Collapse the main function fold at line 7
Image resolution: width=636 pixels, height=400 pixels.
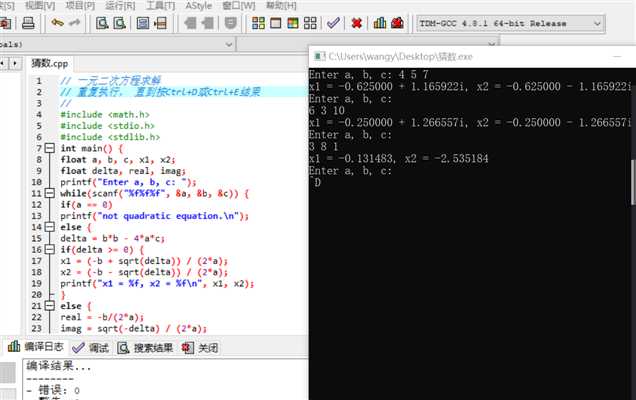click(x=49, y=148)
